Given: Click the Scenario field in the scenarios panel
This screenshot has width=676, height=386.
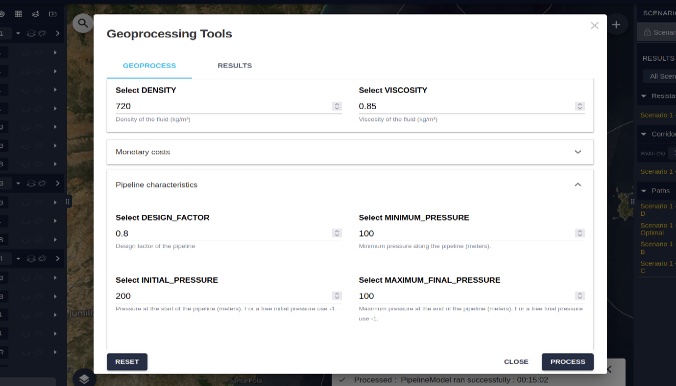Looking at the screenshot, I should 657,32.
